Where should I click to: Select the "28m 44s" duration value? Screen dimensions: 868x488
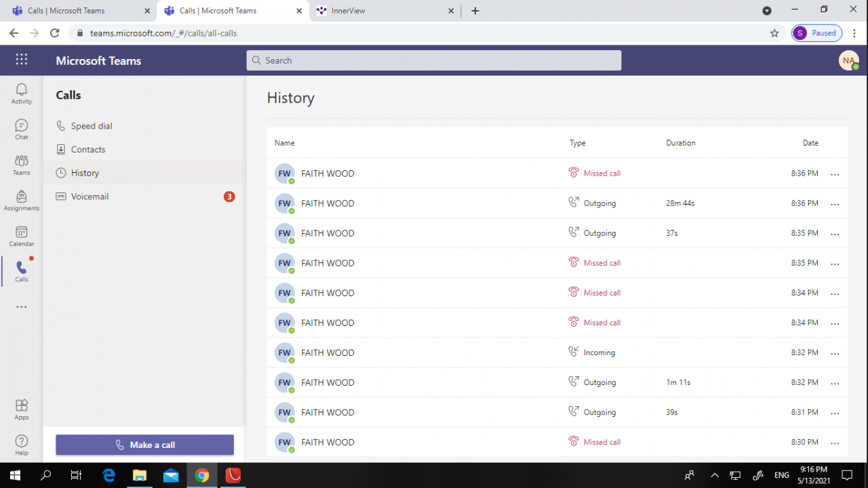tap(680, 203)
